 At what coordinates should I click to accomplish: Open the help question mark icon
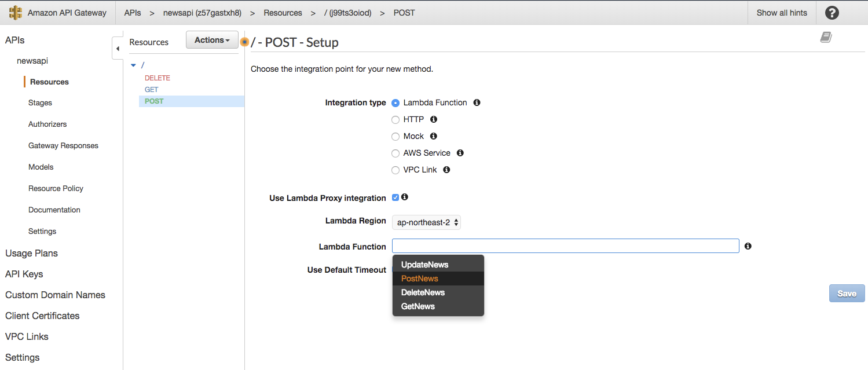click(x=832, y=13)
